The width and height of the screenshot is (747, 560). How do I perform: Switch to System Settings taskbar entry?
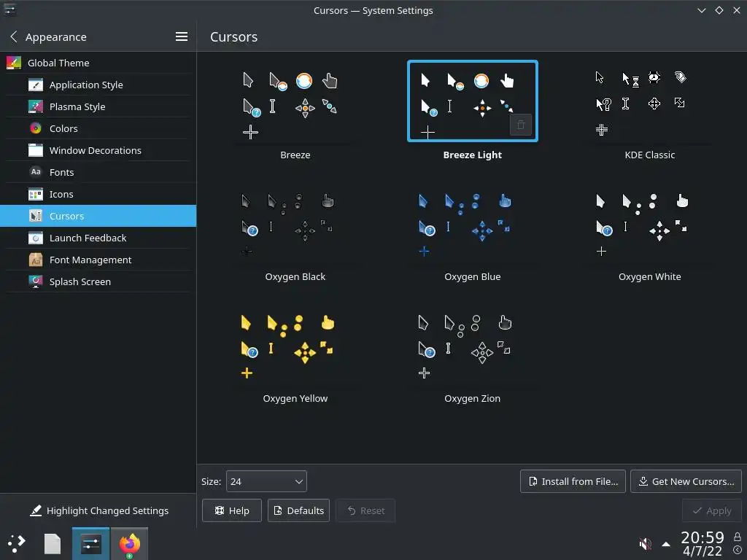[x=91, y=544]
